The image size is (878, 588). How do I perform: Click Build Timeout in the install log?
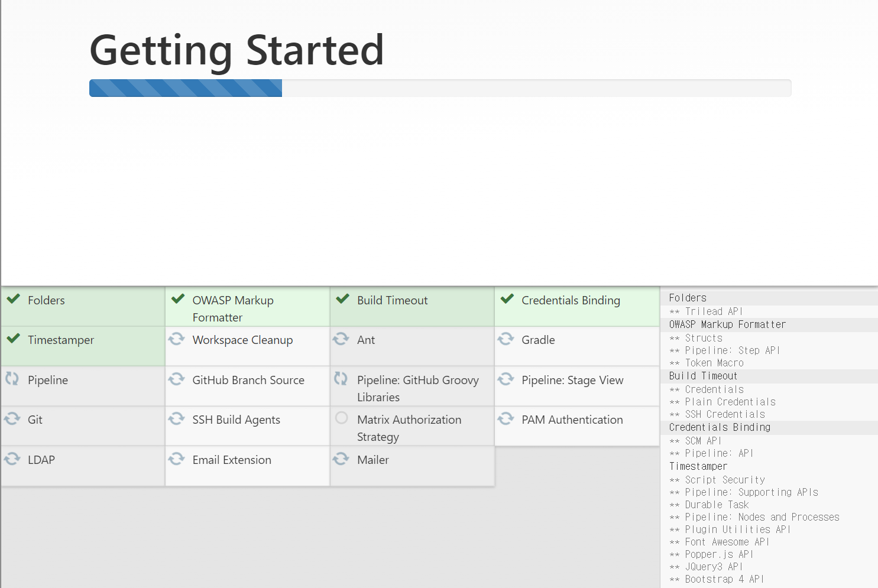pos(703,376)
